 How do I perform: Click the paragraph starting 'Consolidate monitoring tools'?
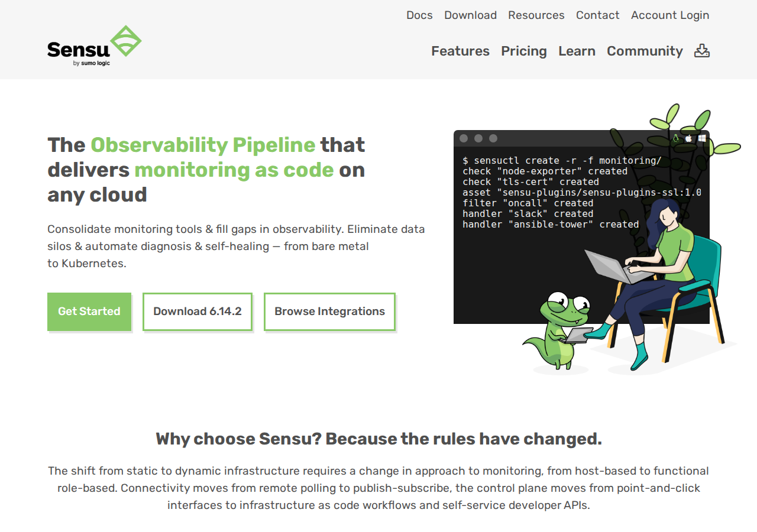click(x=236, y=246)
